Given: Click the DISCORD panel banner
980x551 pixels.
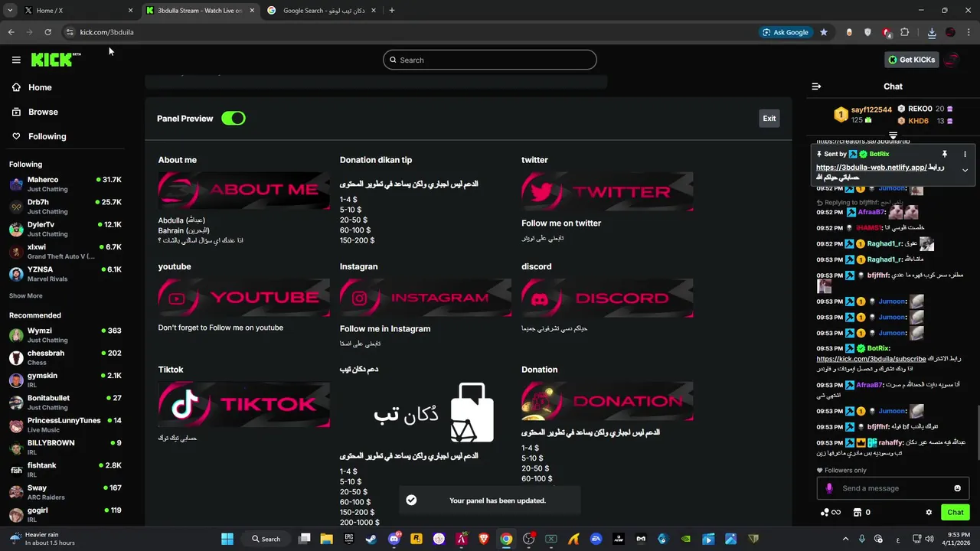Looking at the screenshot, I should click(x=607, y=298).
